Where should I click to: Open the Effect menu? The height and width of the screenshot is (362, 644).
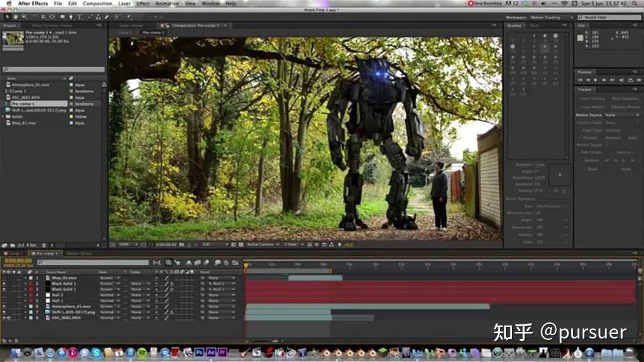point(142,3)
